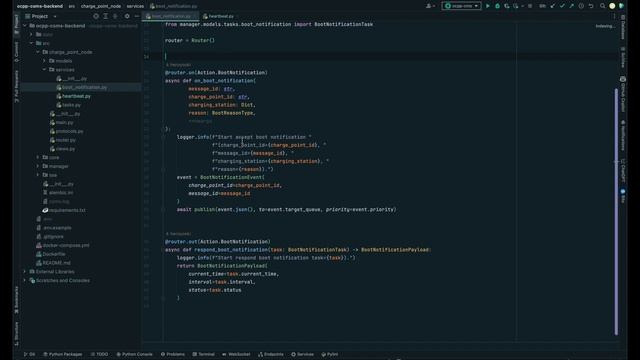Open alembic.ini file

coord(58,193)
